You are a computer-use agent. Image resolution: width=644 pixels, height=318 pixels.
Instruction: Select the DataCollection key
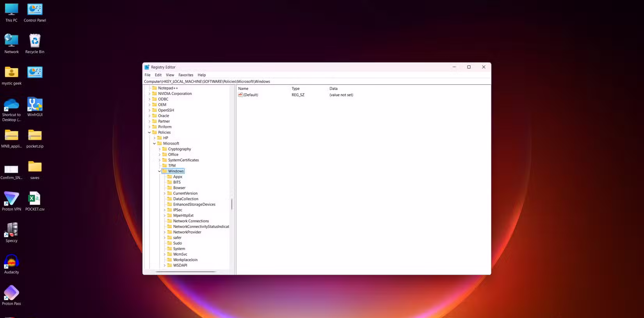(185, 199)
